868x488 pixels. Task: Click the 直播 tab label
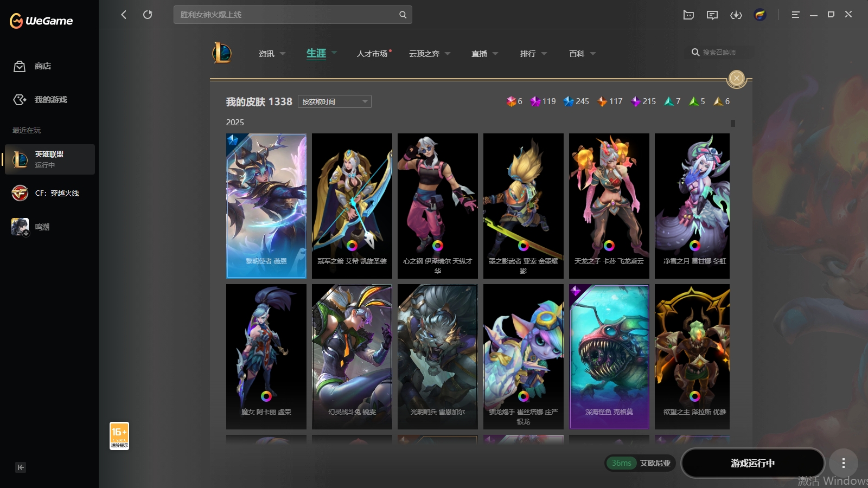click(479, 54)
